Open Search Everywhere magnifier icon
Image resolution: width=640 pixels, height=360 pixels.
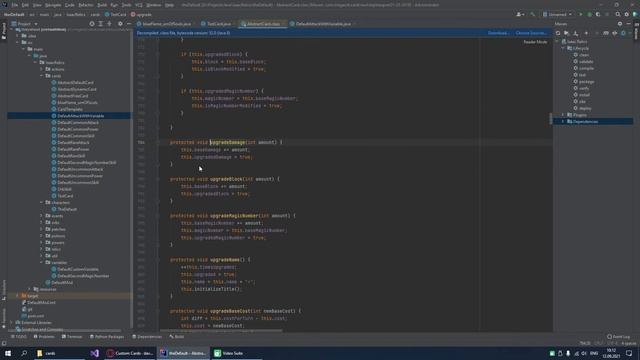[x=618, y=14]
